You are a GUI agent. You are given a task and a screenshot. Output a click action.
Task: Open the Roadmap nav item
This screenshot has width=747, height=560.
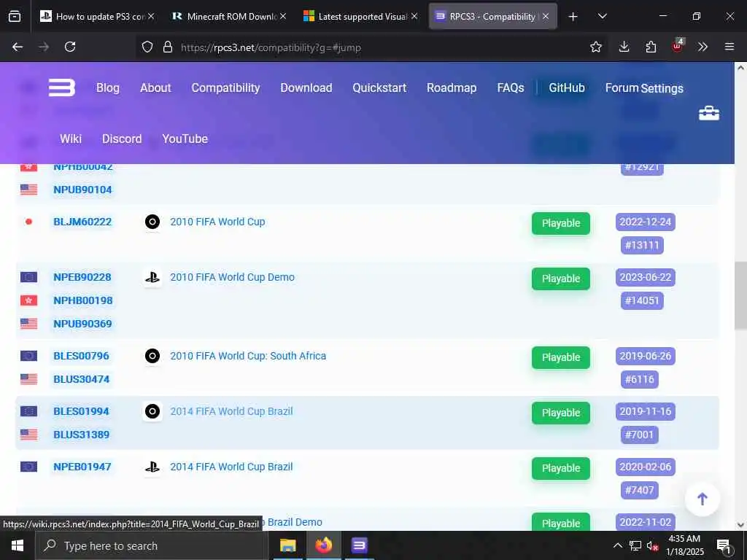tap(452, 87)
